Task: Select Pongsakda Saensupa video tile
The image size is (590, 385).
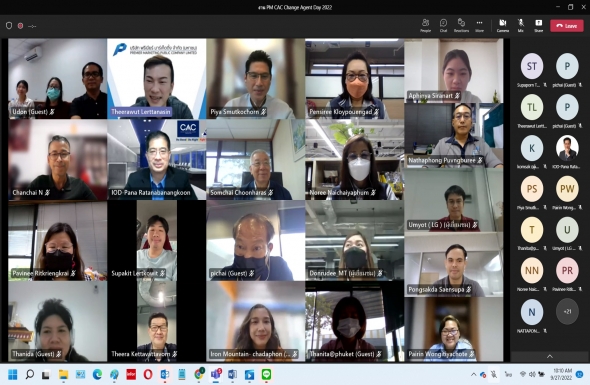Action: [x=454, y=265]
